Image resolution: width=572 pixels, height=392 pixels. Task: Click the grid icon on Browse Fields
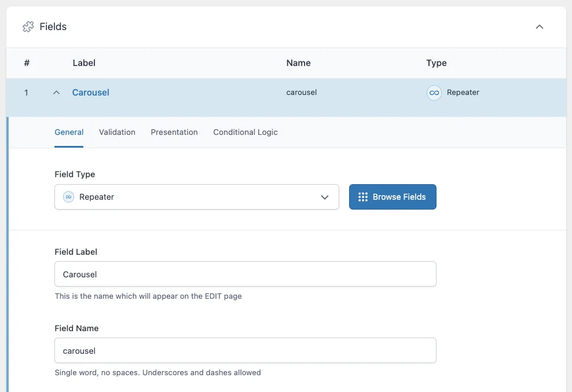[x=363, y=197]
